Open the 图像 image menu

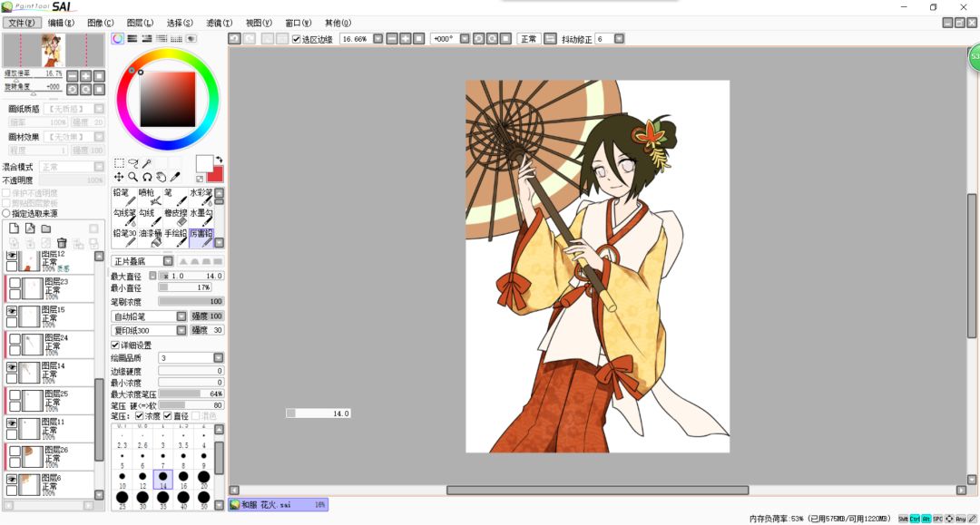101,23
